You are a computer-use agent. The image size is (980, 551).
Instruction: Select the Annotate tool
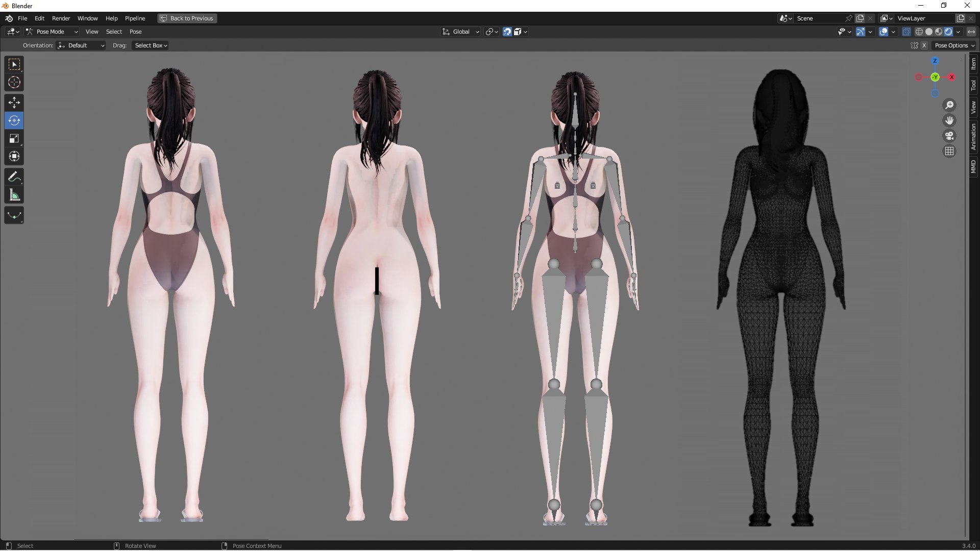[14, 177]
